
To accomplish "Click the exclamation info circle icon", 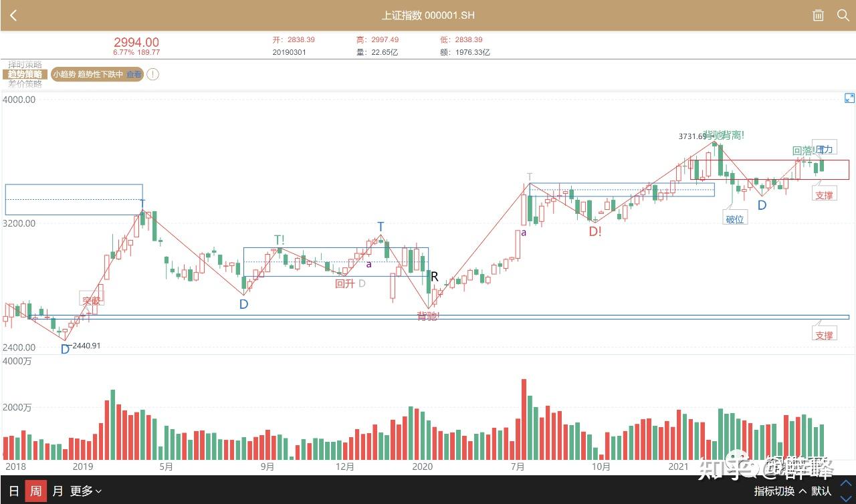I will [x=152, y=74].
